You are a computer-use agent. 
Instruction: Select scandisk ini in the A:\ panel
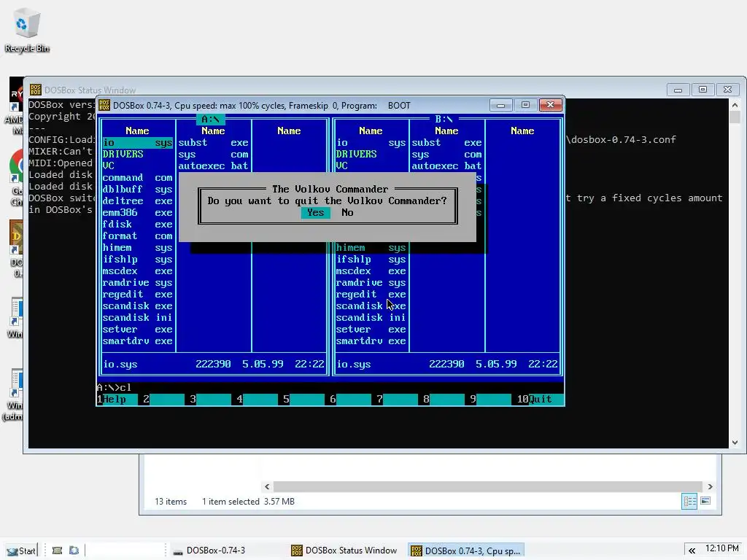click(138, 317)
